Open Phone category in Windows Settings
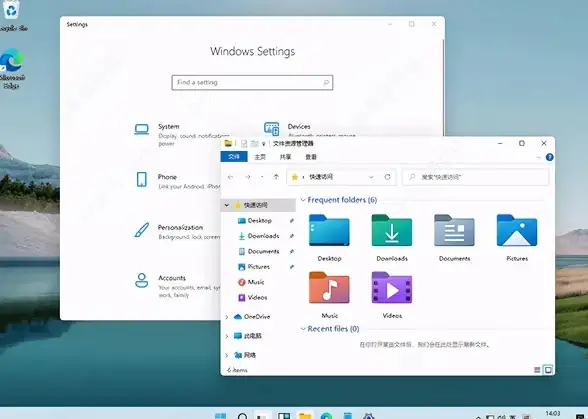 point(177,180)
